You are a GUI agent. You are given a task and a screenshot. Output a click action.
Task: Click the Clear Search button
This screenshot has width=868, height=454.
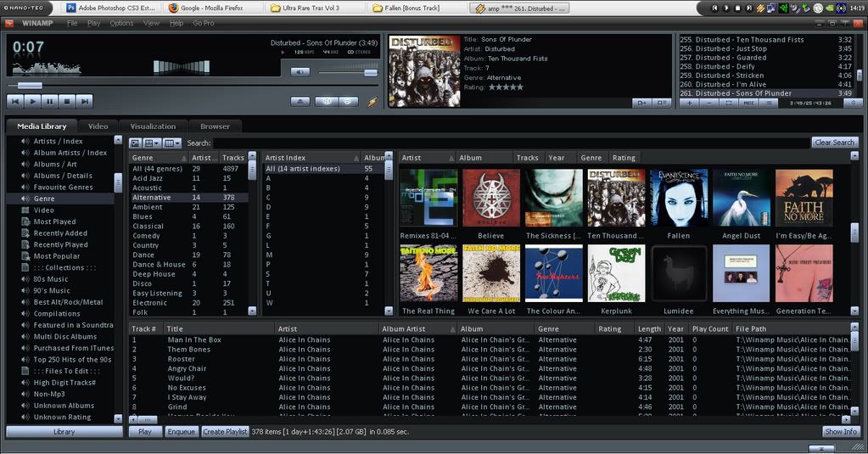coord(834,143)
